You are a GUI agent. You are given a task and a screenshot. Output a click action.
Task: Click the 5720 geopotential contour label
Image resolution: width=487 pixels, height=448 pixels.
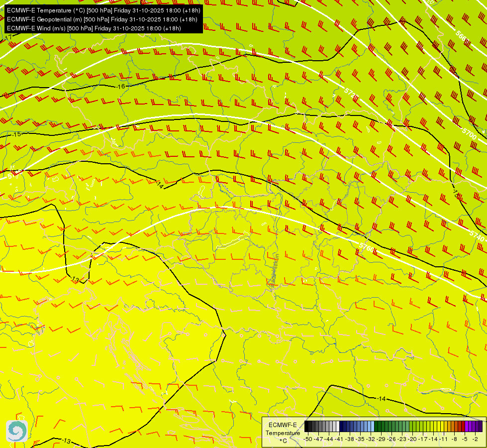(x=351, y=93)
